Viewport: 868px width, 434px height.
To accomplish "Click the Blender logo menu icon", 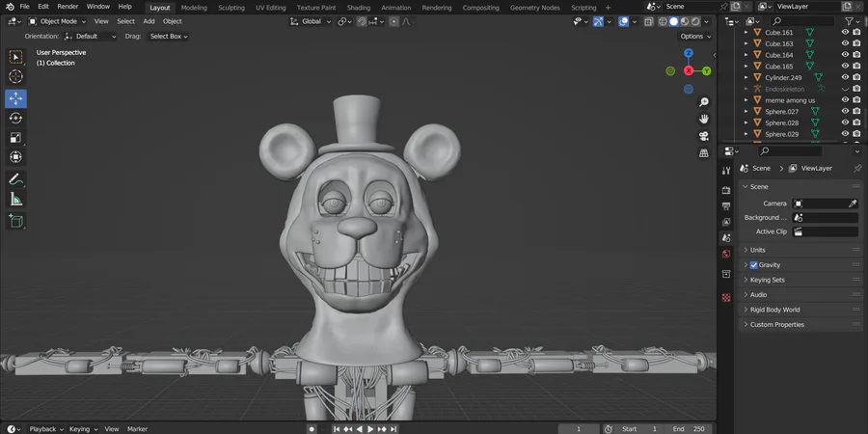I will pos(10,7).
